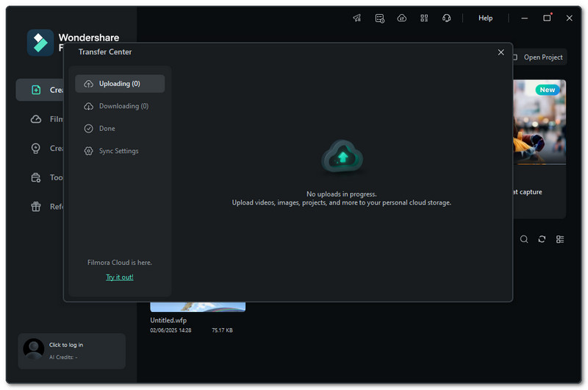This screenshot has width=588, height=390.
Task: Open Sync Settings in Transfer Center
Action: pyautogui.click(x=120, y=151)
